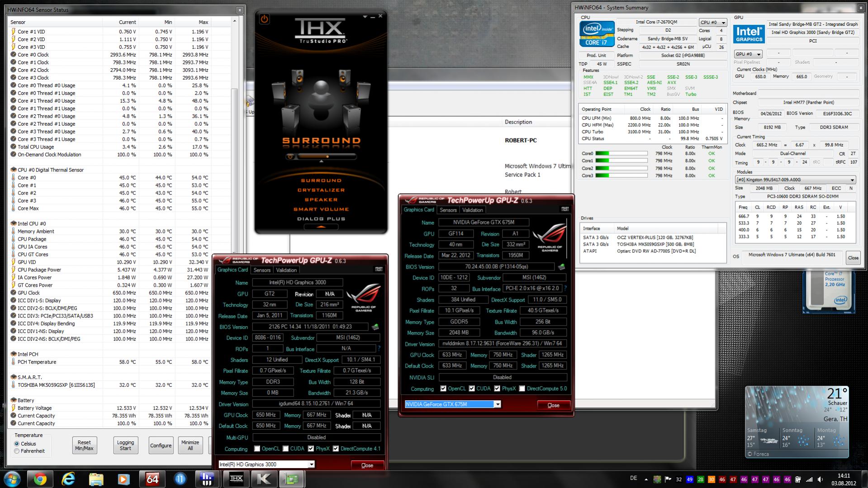This screenshot has width=868, height=488.
Task: Open the CPU #0 selector dropdown
Action: click(x=712, y=22)
